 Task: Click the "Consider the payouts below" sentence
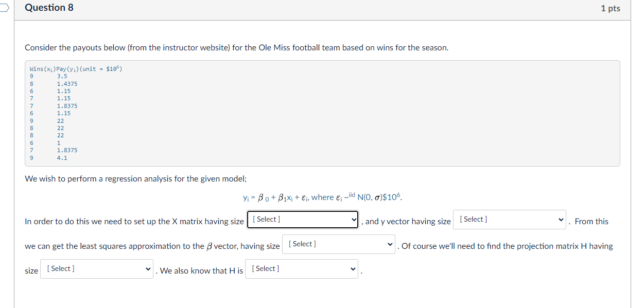pyautogui.click(x=236, y=48)
